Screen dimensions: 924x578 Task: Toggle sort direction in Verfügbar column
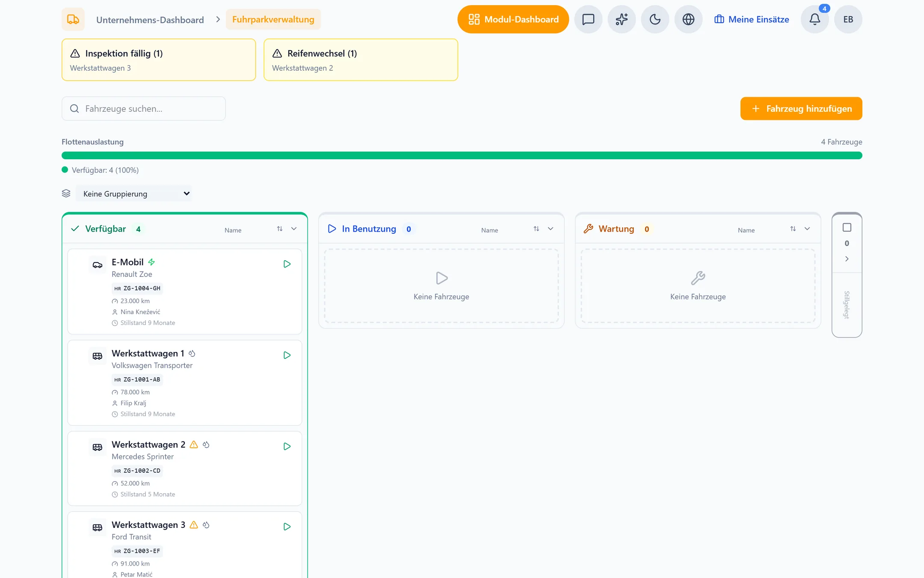tap(280, 229)
